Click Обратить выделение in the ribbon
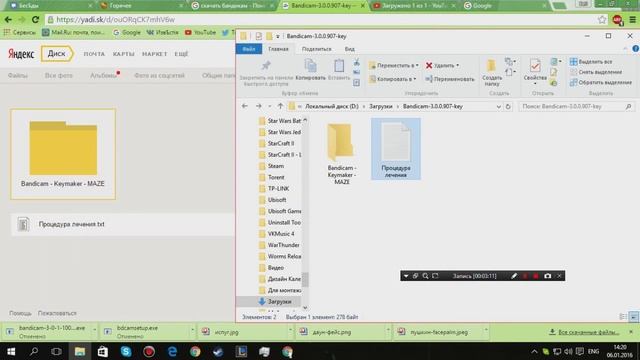The height and width of the screenshot is (360, 640). (601, 82)
